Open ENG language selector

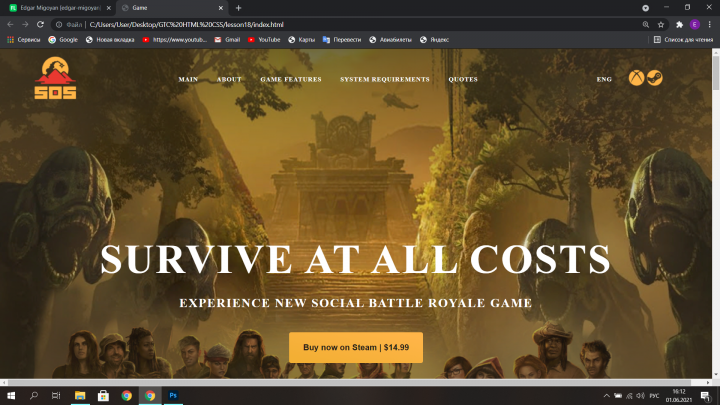[x=604, y=79]
